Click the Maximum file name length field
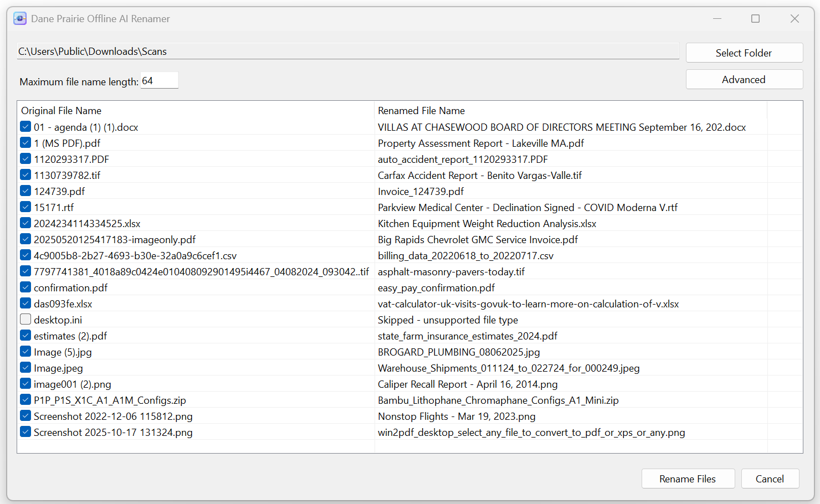Screen dimensions: 820x504 point(160,80)
